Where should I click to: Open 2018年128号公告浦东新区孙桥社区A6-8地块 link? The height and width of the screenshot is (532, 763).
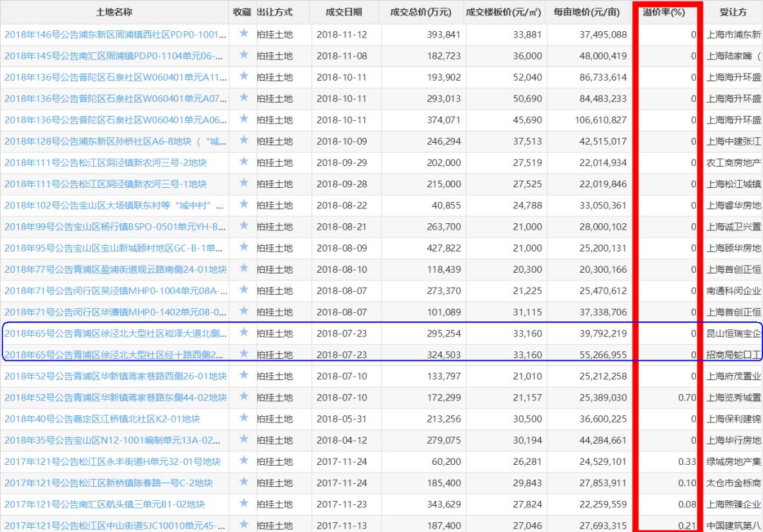click(x=115, y=141)
